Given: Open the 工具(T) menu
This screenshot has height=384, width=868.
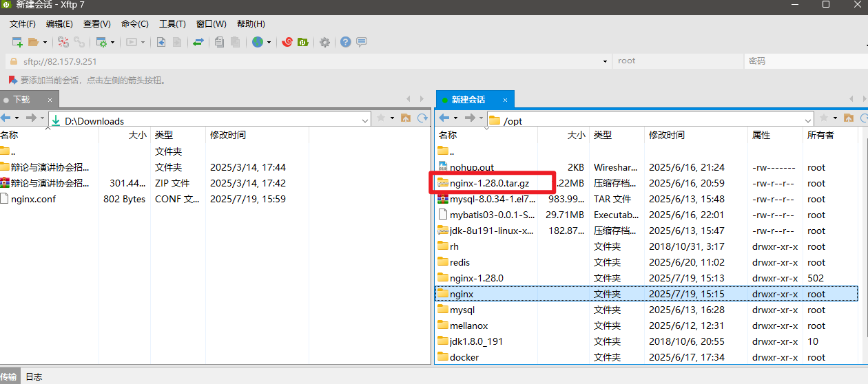Looking at the screenshot, I should click(x=172, y=23).
